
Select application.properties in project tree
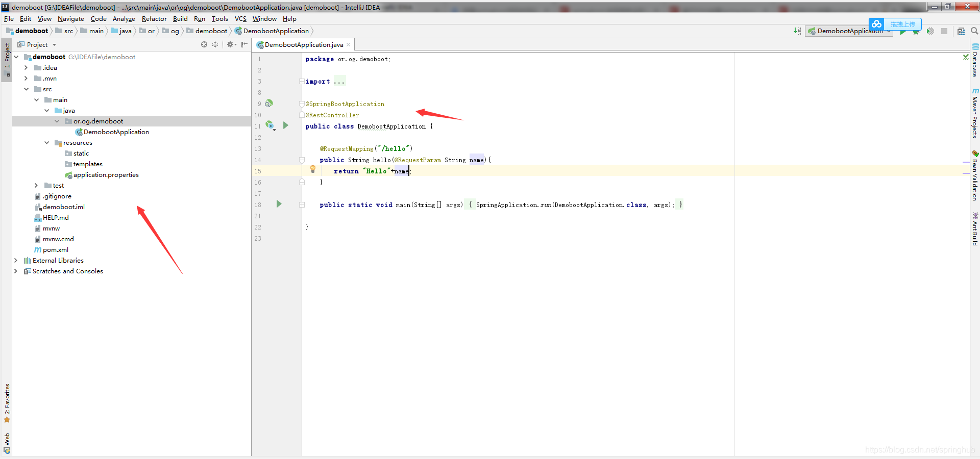[x=102, y=175]
